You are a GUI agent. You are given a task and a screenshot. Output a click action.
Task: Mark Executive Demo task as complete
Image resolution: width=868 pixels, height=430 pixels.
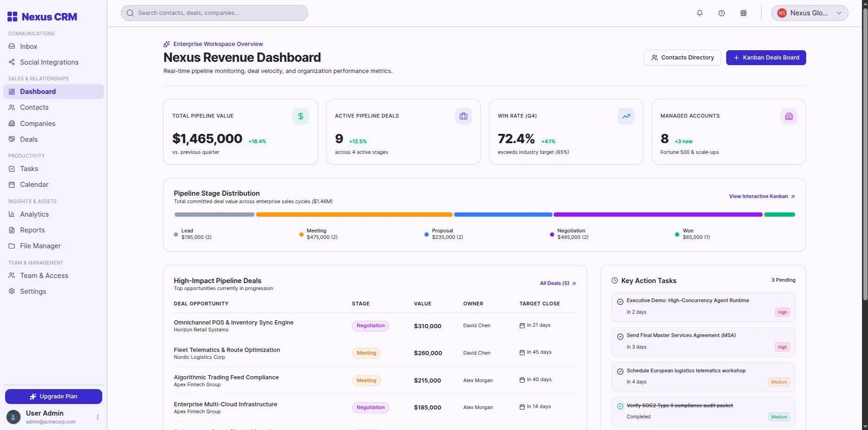620,302
